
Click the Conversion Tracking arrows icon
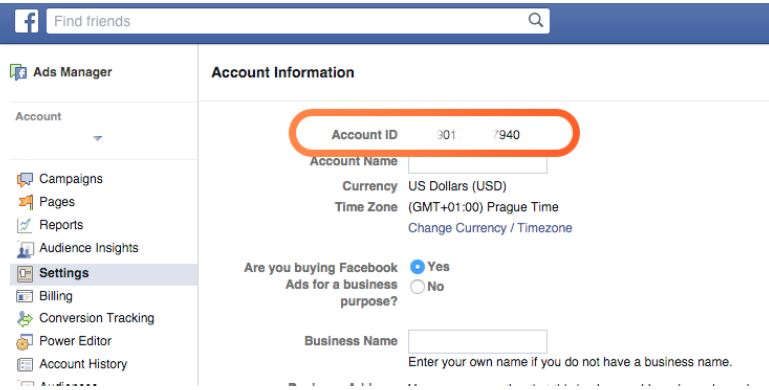(x=25, y=318)
